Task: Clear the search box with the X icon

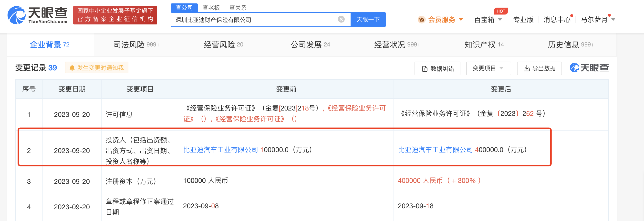Action: pos(341,19)
